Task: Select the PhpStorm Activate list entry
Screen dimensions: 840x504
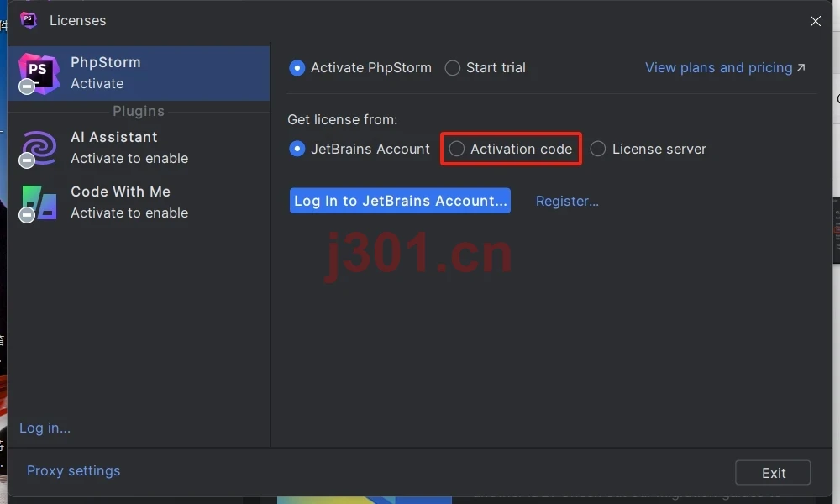Action: pyautogui.click(x=139, y=73)
